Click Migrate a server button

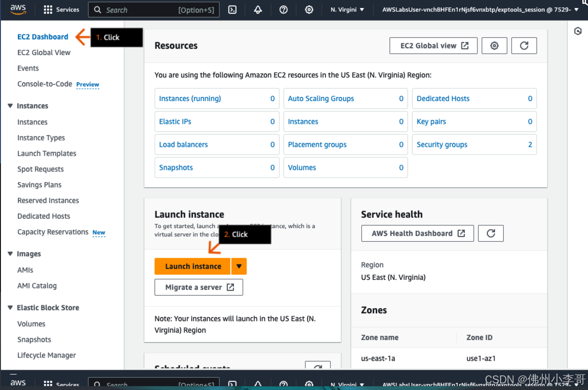coord(199,287)
